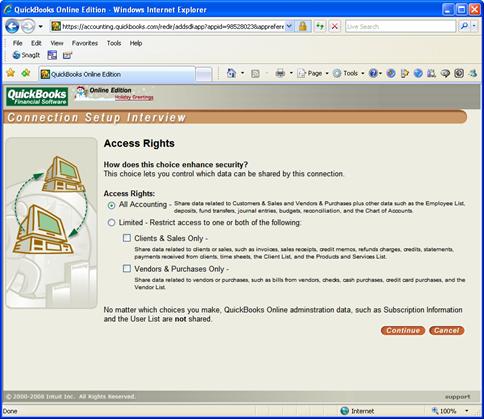Click the Home icon in command bar
This screenshot has height=419, width=484.
pos(231,73)
